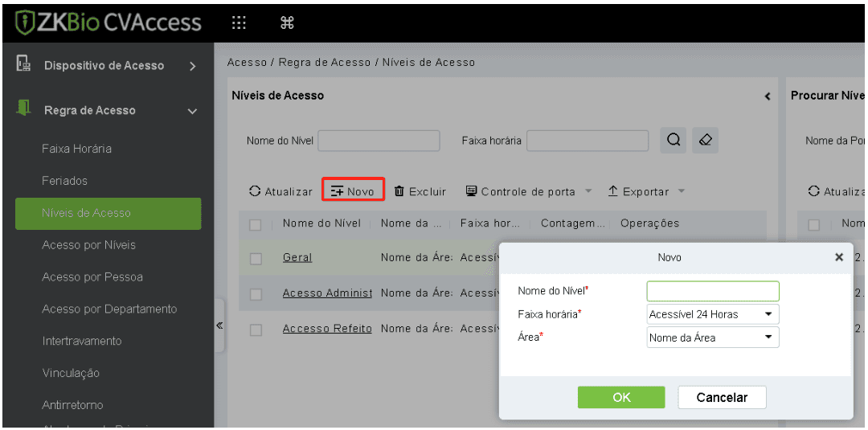868x430 pixels.
Task: Collapse the sidebar with double-arrow handle
Action: [219, 326]
